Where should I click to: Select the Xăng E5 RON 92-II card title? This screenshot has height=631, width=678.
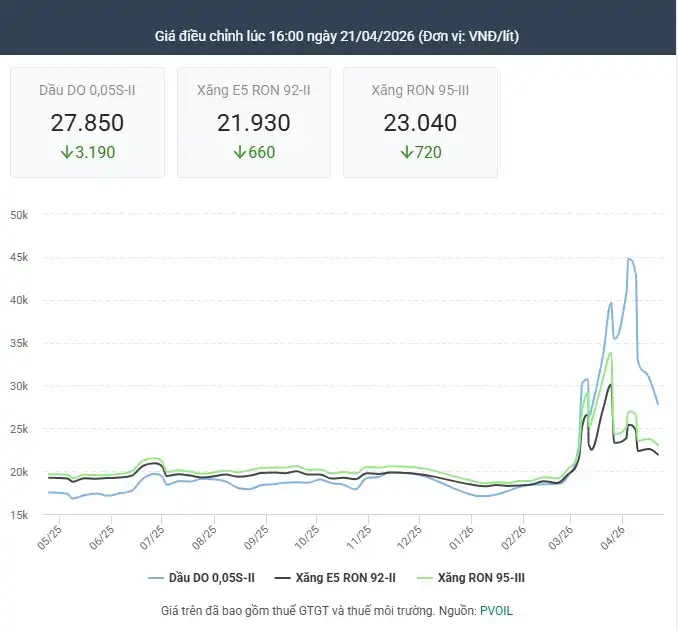point(254,90)
